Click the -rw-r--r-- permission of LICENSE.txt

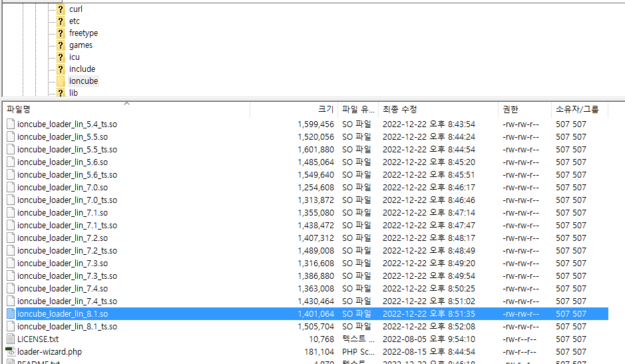pos(519,339)
